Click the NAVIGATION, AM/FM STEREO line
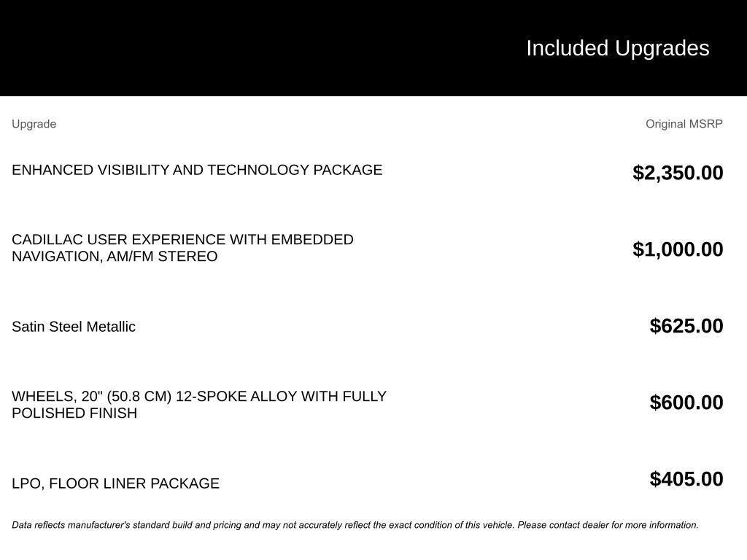Viewport: 747px width, 560px height. [x=115, y=257]
